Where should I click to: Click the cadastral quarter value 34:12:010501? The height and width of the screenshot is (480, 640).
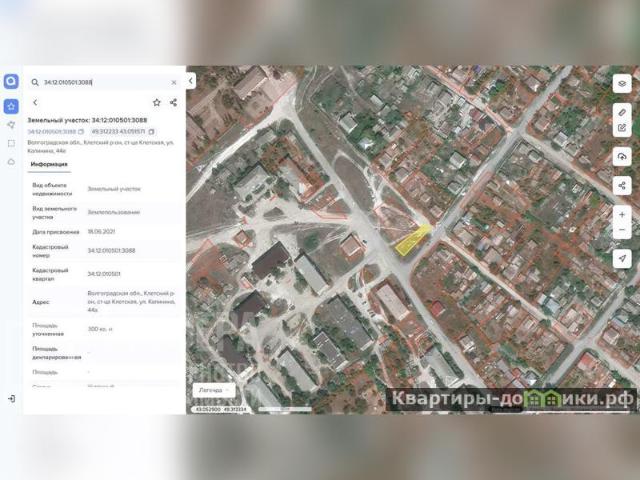(x=104, y=274)
